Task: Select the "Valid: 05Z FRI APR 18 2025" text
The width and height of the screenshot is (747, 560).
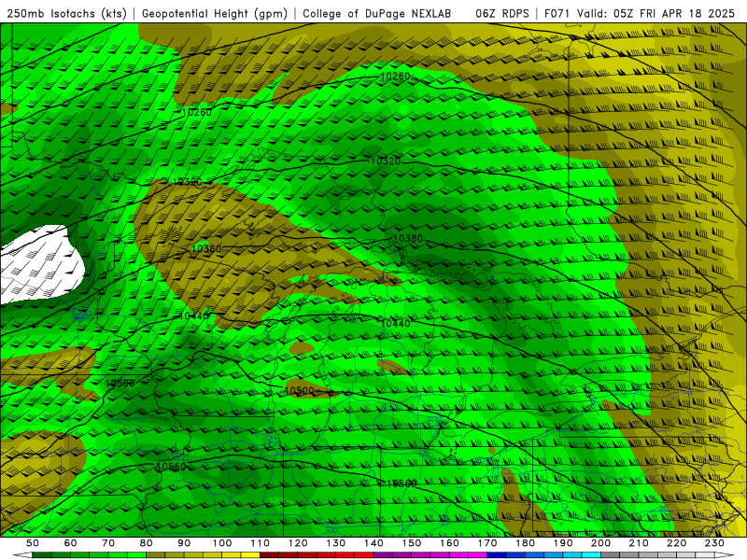Action: tap(656, 13)
